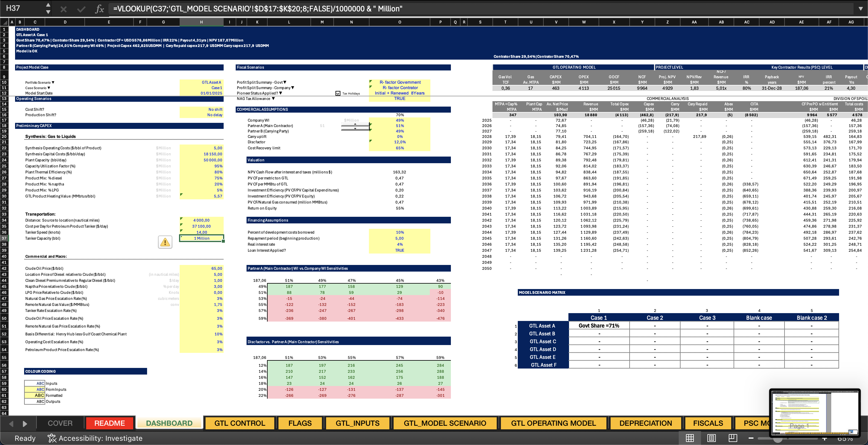This screenshot has height=445, width=868.
Task: Click 'GTL Asset F' matrix row label
Action: [x=543, y=365]
